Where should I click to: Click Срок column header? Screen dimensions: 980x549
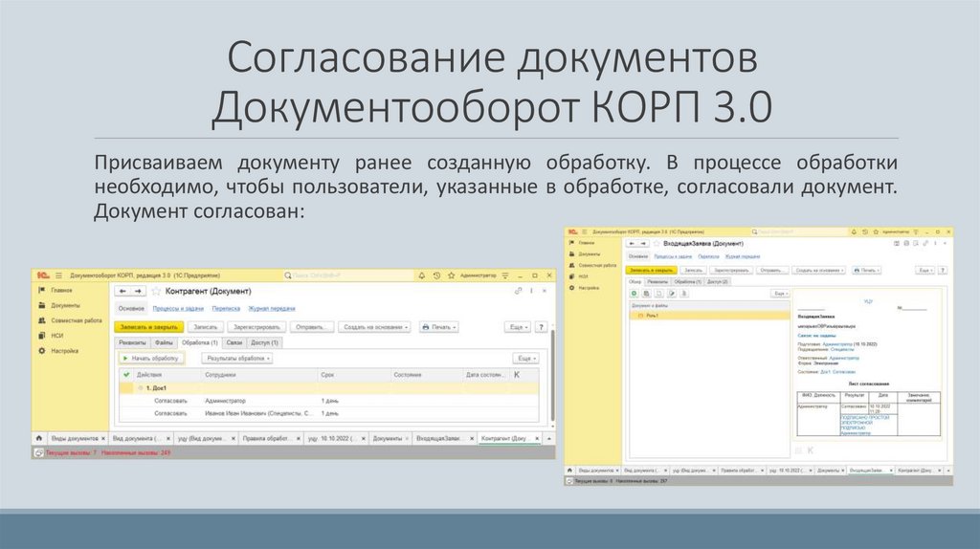point(354,375)
